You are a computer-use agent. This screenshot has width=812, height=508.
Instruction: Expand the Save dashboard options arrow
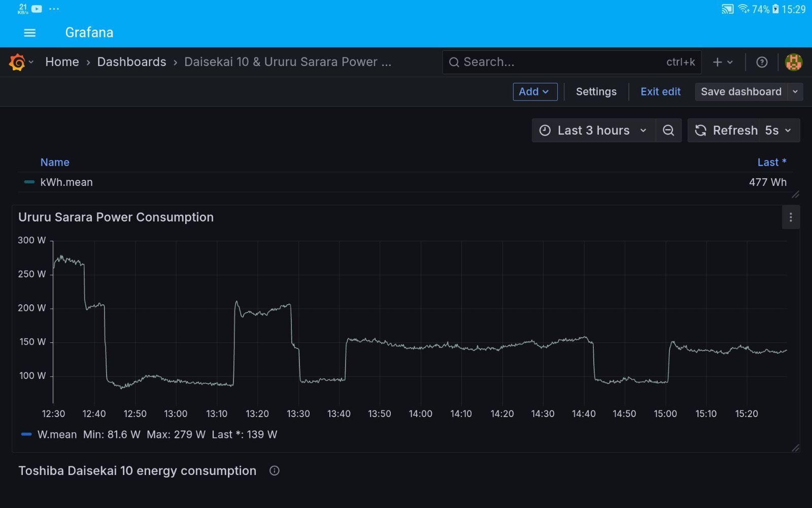pos(795,91)
